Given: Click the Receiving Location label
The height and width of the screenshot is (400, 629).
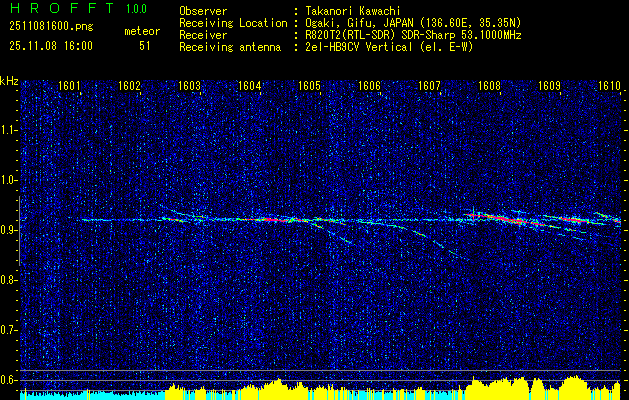Looking at the screenshot, I should (x=233, y=23).
